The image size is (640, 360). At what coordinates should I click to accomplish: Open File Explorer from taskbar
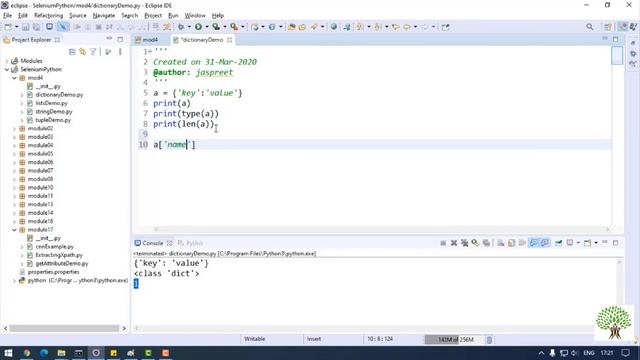click(61, 353)
